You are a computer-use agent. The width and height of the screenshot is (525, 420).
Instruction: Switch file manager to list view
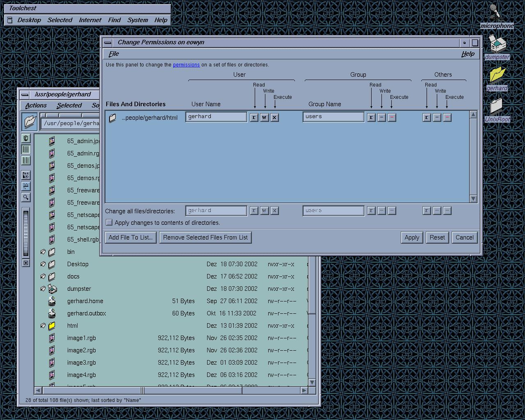pos(26,150)
